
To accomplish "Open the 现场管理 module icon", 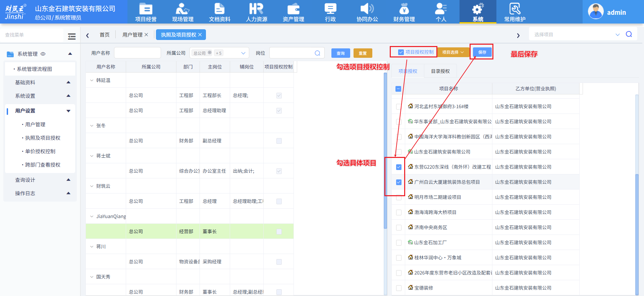I will [182, 9].
